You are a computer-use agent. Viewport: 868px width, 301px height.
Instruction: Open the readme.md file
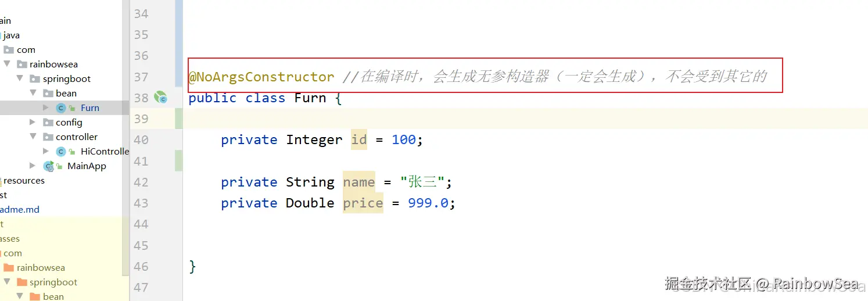pos(20,209)
